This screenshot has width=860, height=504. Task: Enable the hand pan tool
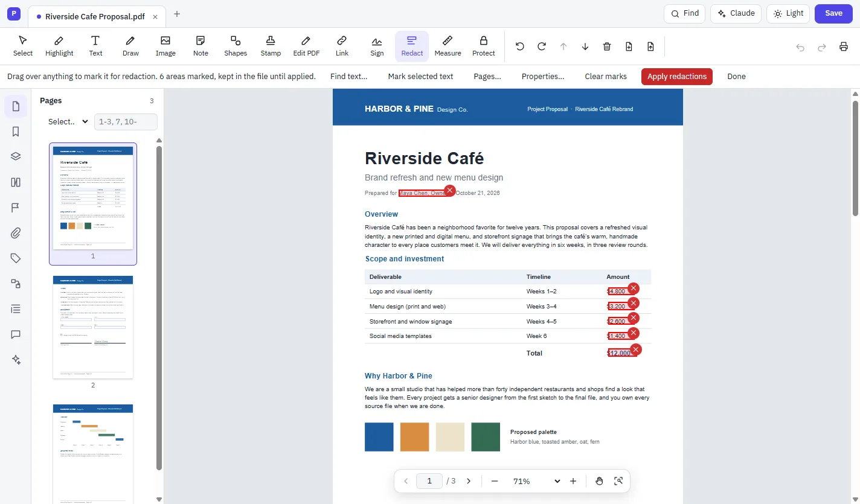click(599, 481)
